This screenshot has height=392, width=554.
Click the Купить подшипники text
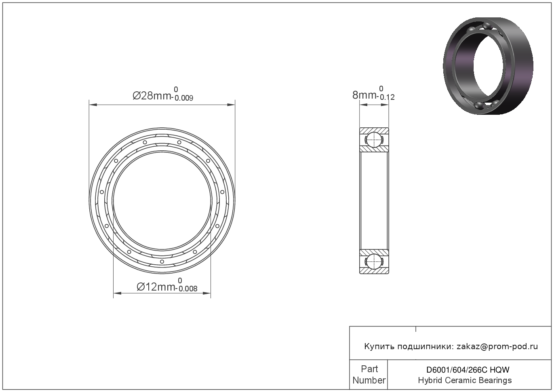tap(409, 346)
